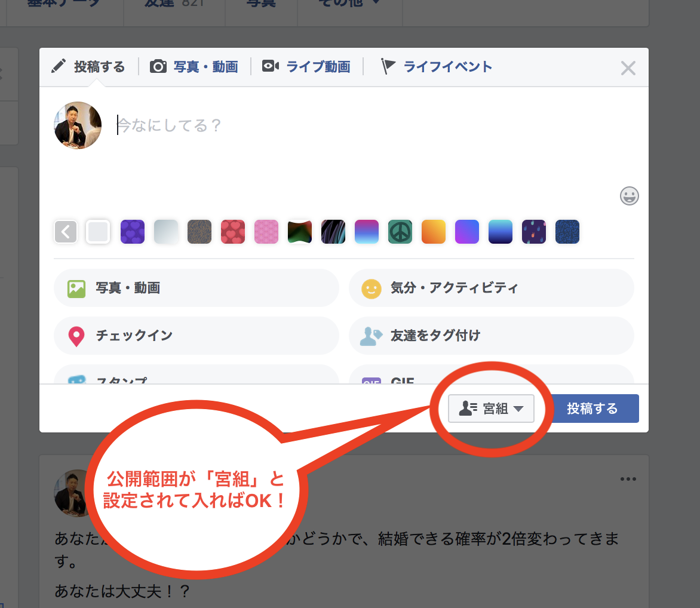700x608 pixels.
Task: Choose the orange gradient background swatch
Action: click(434, 232)
